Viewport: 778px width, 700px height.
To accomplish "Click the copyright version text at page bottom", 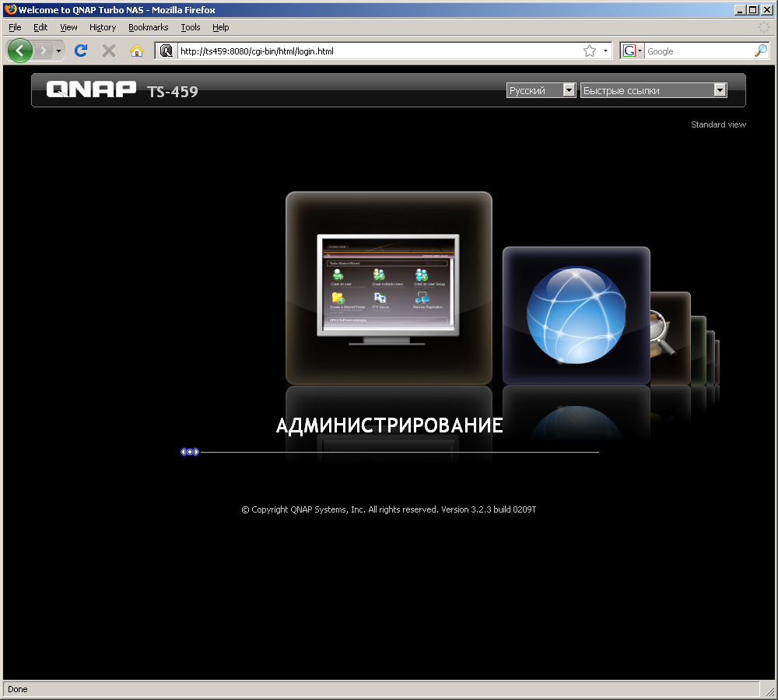I will click(389, 509).
